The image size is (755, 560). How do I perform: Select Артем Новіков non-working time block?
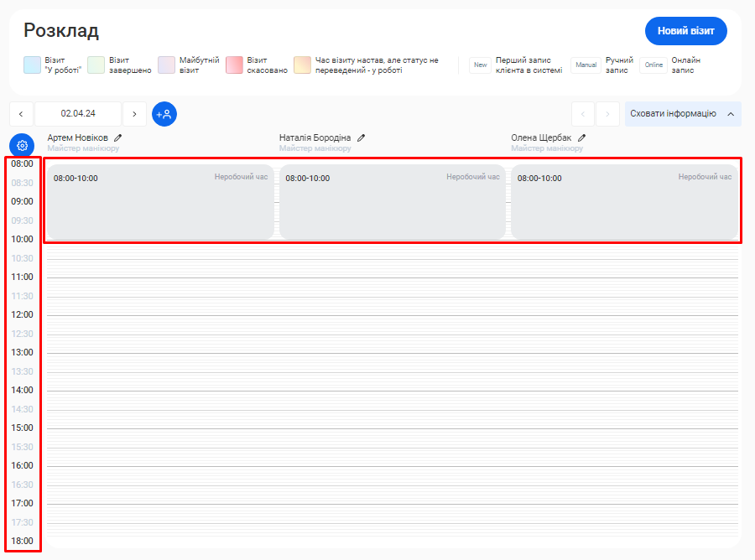[159, 201]
